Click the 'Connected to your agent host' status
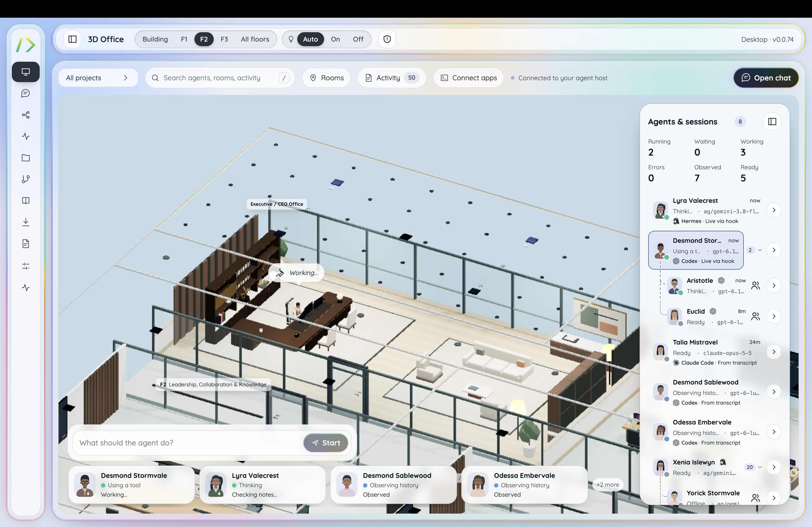Viewport: 812px width, 527px height. 559,78
